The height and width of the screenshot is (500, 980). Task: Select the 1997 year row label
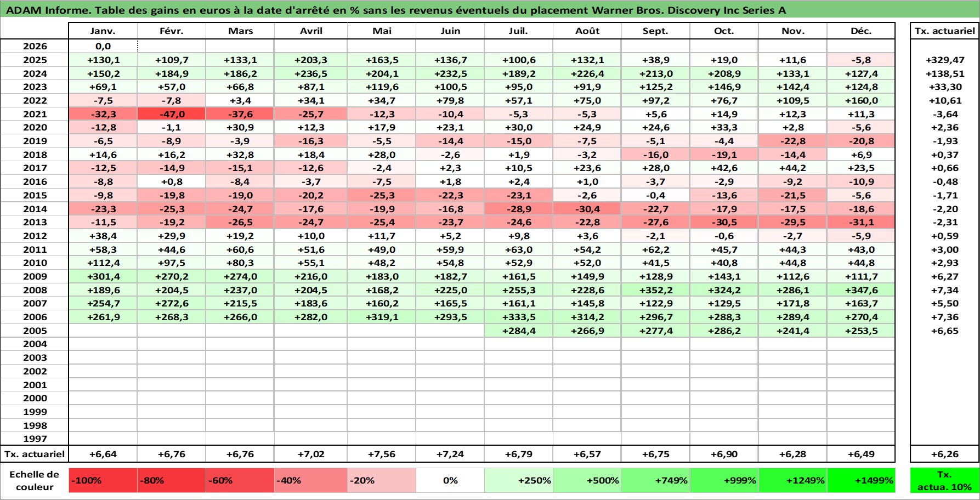coord(35,439)
